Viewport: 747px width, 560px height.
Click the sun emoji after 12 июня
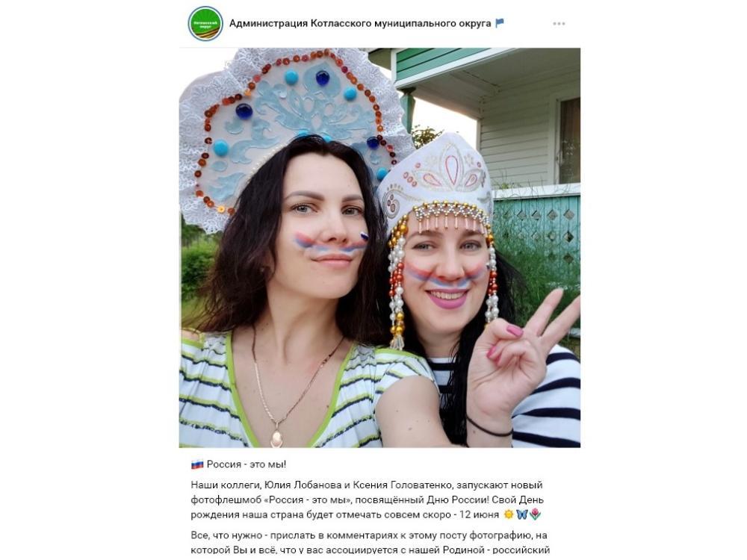tap(508, 514)
